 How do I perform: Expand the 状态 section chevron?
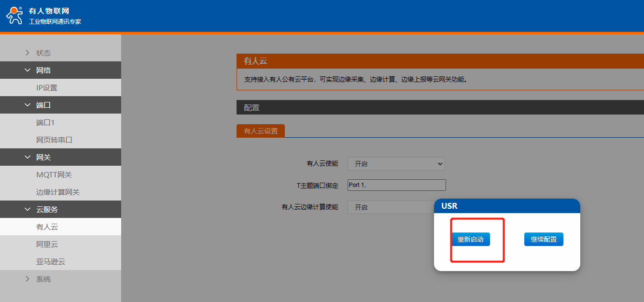click(28, 53)
